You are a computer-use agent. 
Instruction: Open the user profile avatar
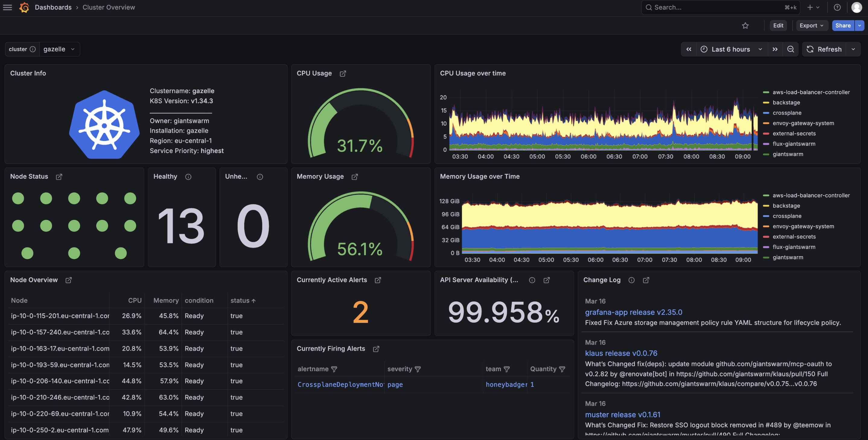tap(857, 7)
